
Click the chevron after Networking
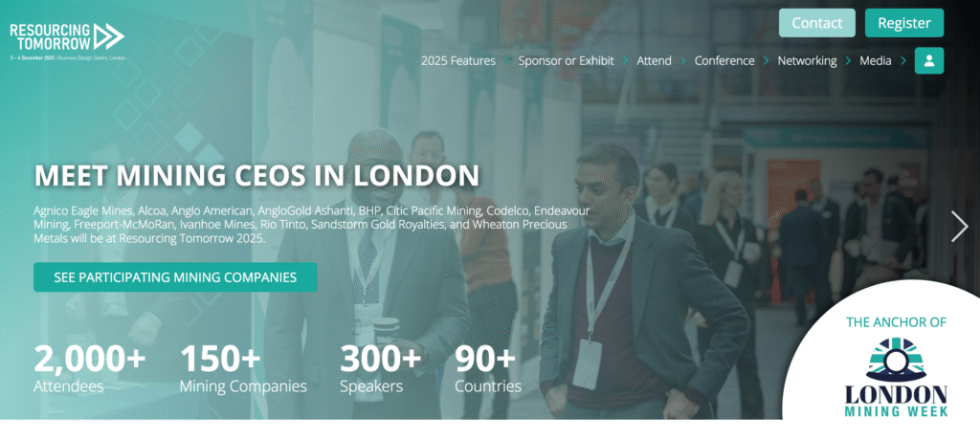coord(848,60)
